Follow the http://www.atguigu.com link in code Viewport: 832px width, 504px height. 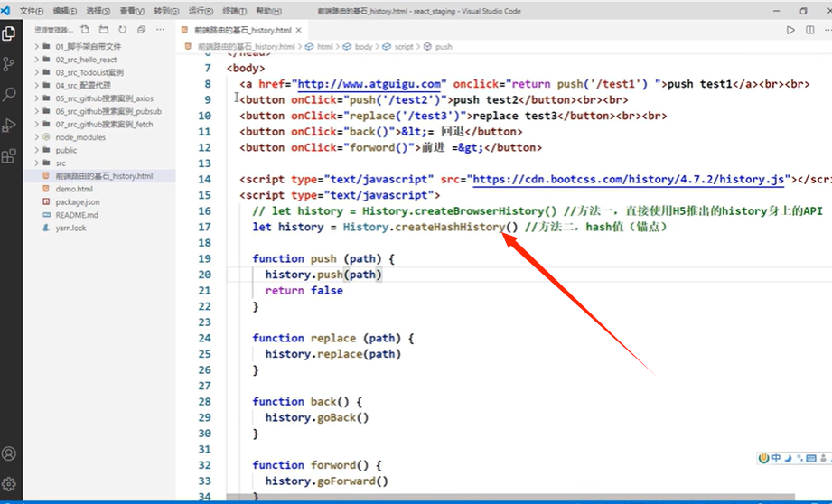coord(369,84)
